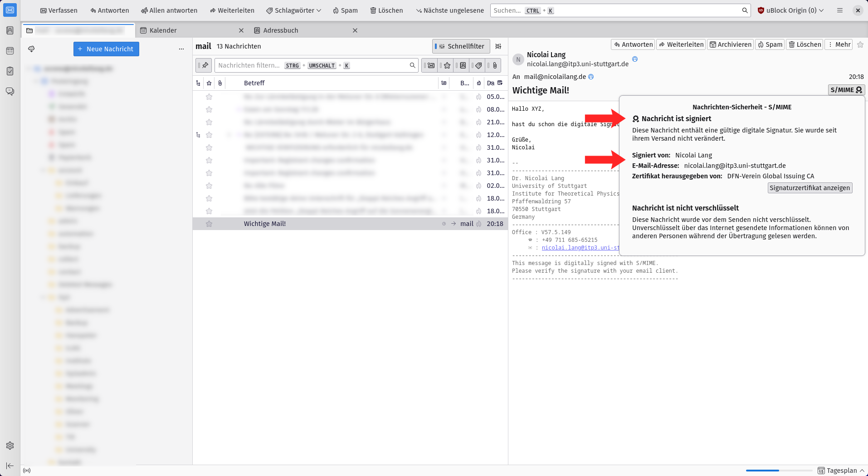Open the message list display options icon

(498, 46)
